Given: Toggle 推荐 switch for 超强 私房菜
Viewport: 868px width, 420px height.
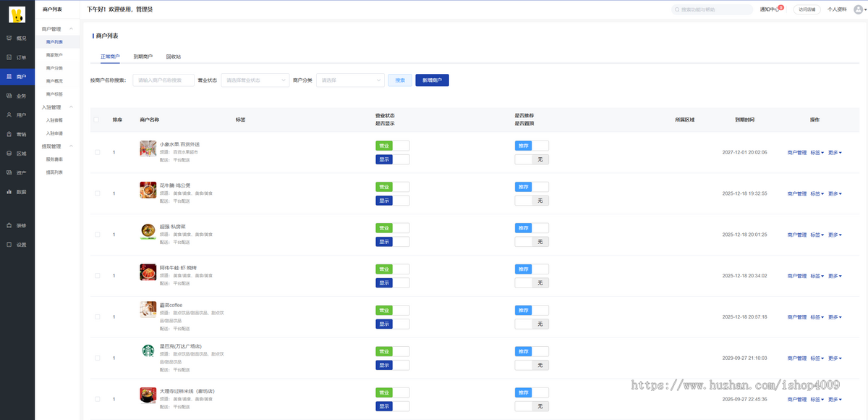Looking at the screenshot, I should pos(532,228).
